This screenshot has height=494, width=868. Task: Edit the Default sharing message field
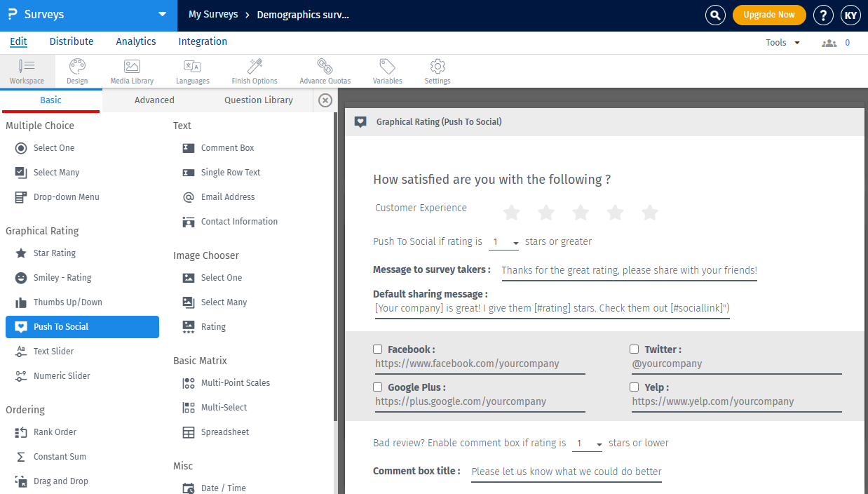pos(552,309)
